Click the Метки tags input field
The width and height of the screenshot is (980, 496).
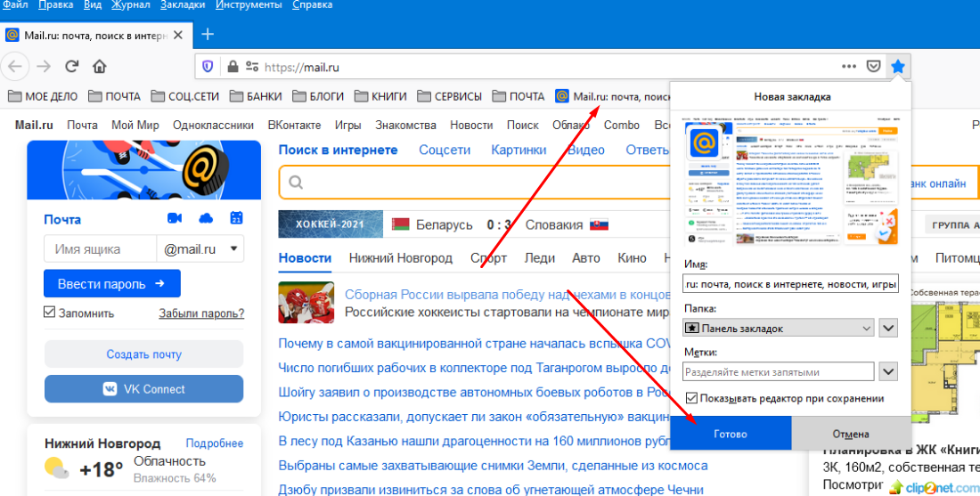click(x=779, y=371)
